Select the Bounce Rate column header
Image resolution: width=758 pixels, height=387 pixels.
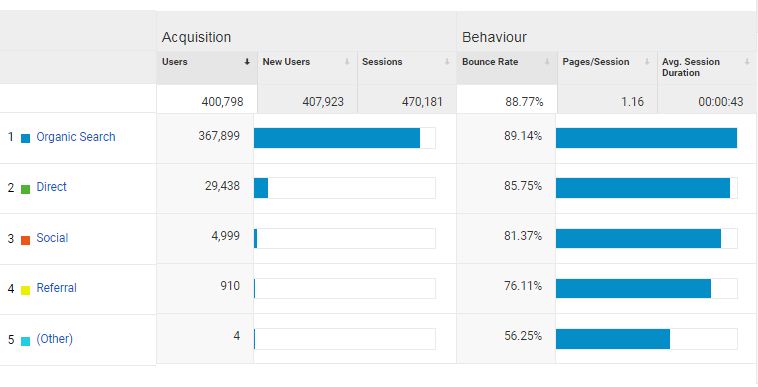click(507, 68)
